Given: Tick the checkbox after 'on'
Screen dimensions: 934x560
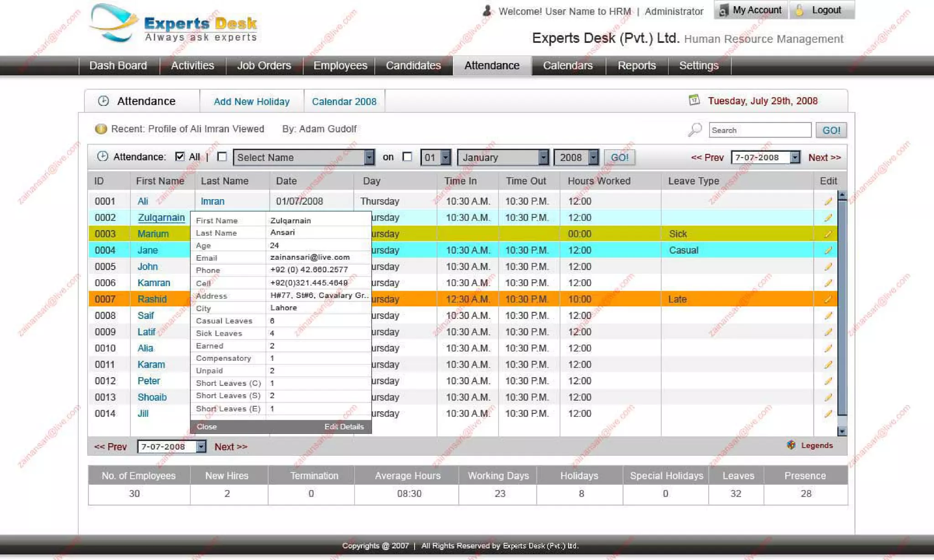Looking at the screenshot, I should [407, 157].
